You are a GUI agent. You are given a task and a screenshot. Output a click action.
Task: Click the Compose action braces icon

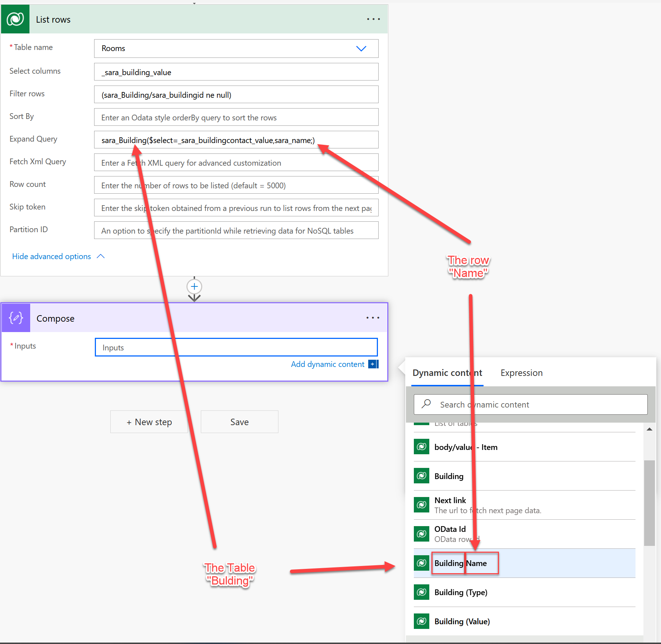(x=15, y=318)
